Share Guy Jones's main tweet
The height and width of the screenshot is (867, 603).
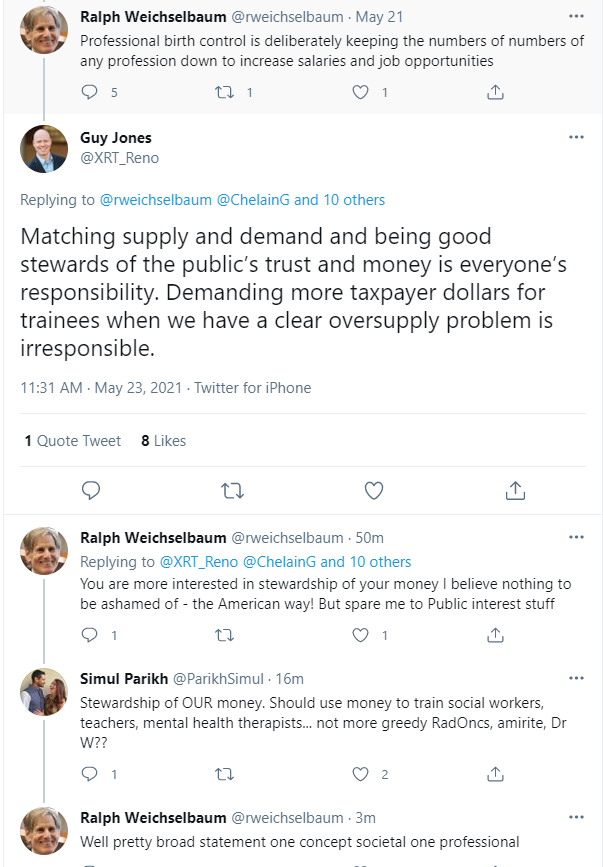coord(515,490)
